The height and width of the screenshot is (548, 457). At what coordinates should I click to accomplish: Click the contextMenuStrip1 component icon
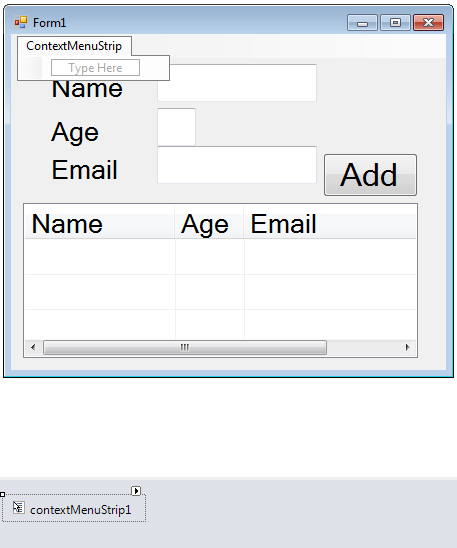coord(19,507)
